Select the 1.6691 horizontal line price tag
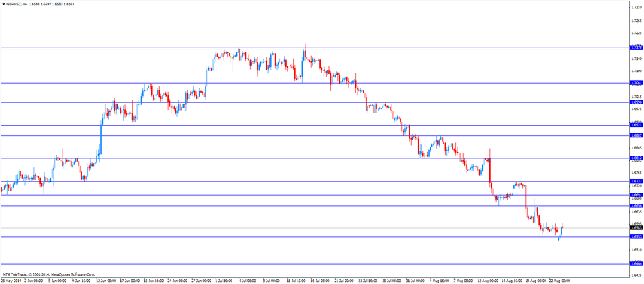Screen dimensions: 644x284 coord(636,195)
